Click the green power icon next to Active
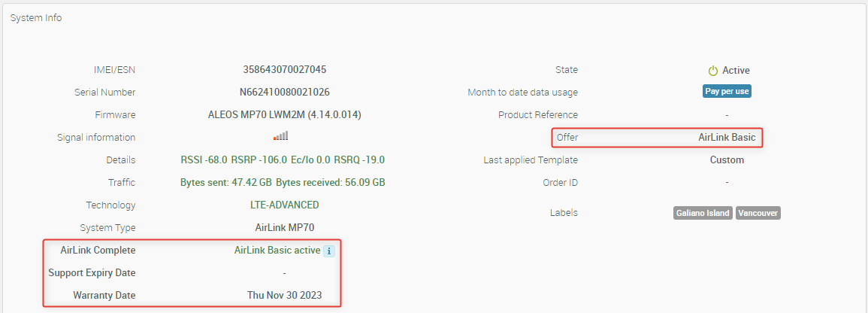The height and width of the screenshot is (313, 868). click(x=713, y=71)
